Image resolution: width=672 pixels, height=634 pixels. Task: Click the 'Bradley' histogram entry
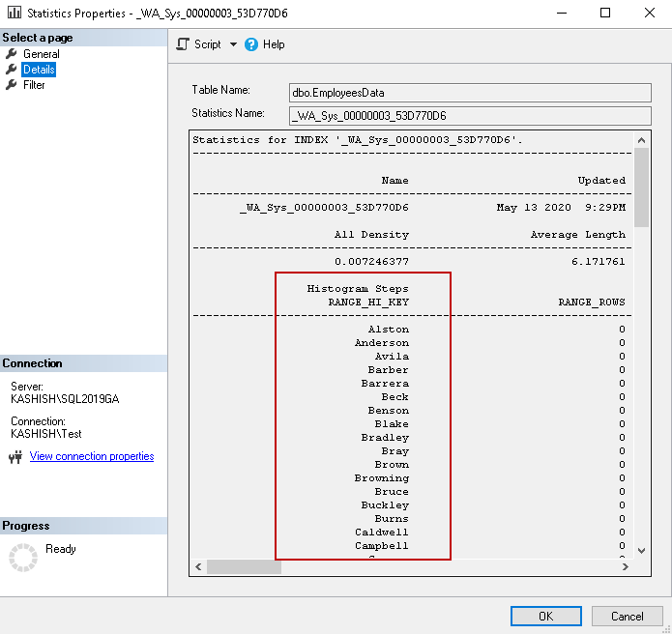click(385, 438)
